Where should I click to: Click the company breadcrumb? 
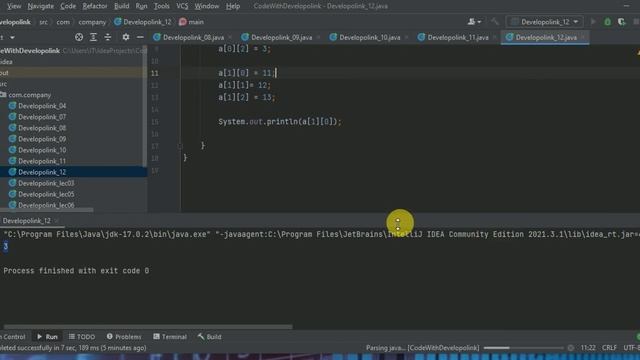point(92,22)
